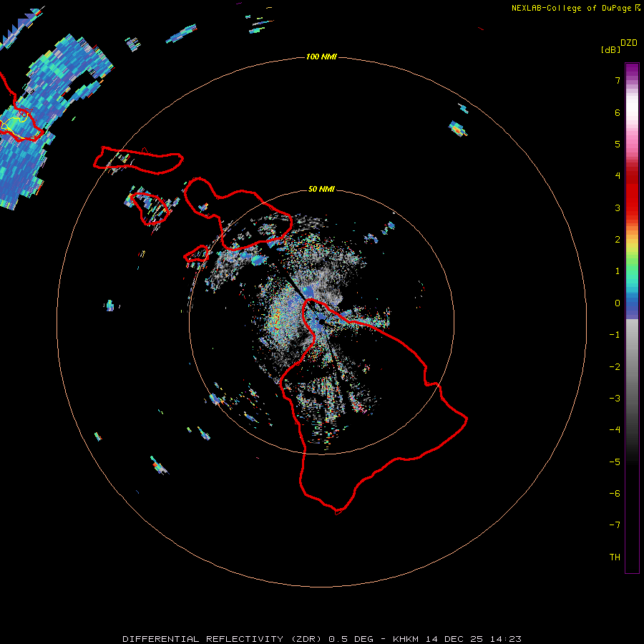This screenshot has width=644, height=644.
Task: Click the 0 value on color scale
Action: click(618, 303)
